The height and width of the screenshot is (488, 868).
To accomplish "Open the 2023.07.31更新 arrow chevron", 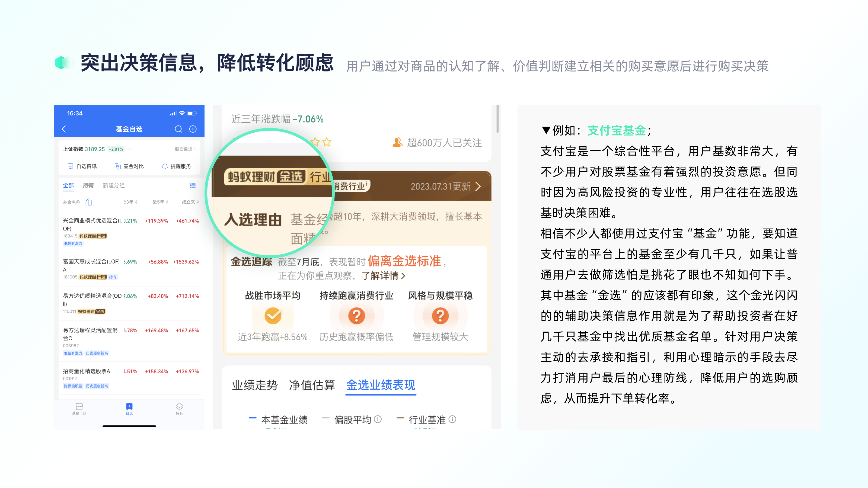I will click(478, 186).
